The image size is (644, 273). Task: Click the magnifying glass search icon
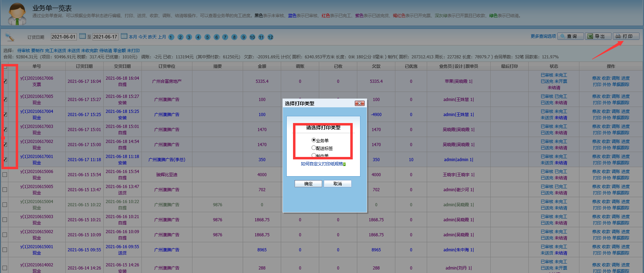(10, 36)
